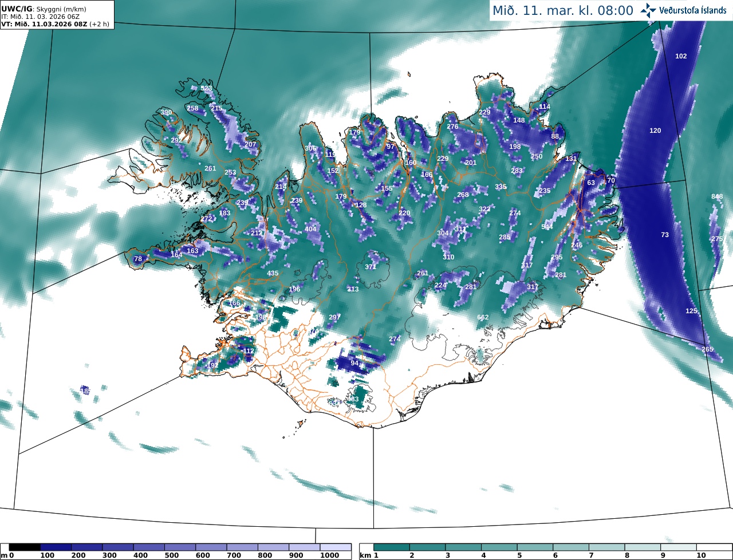Click the visibility value '662' on the map

point(483,317)
